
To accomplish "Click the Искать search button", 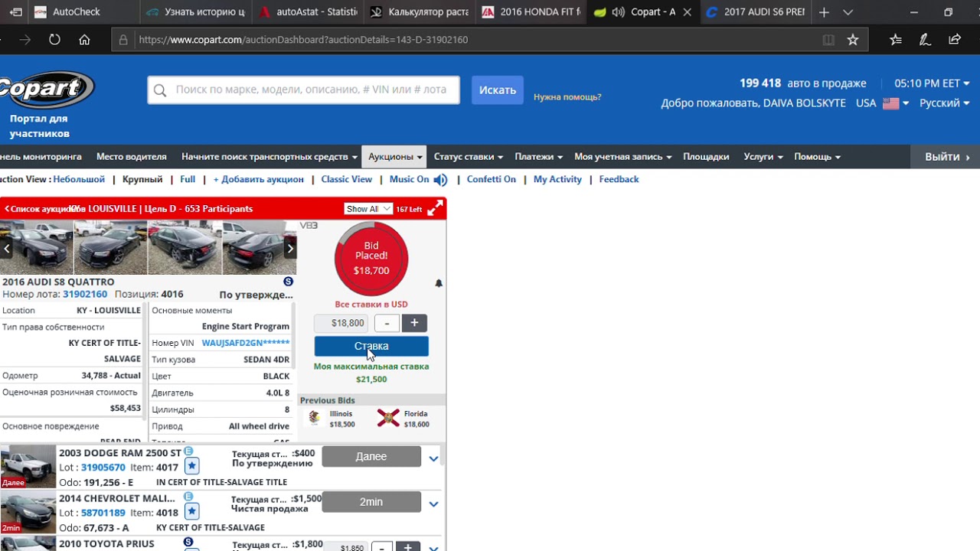I will (498, 90).
